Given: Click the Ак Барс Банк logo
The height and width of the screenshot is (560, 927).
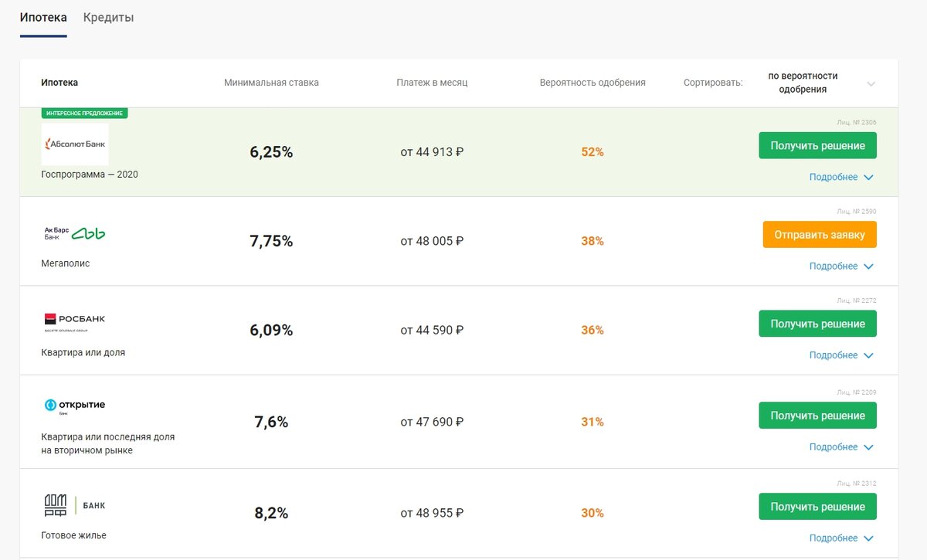Looking at the screenshot, I should pos(75,234).
